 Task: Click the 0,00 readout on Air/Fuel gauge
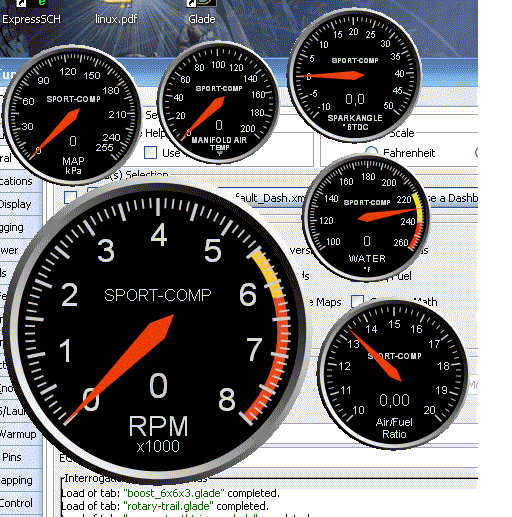tap(394, 400)
